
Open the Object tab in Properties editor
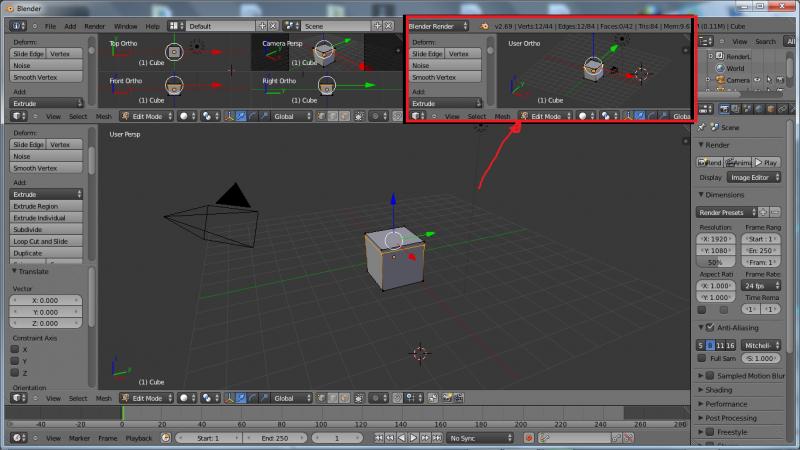(x=770, y=109)
